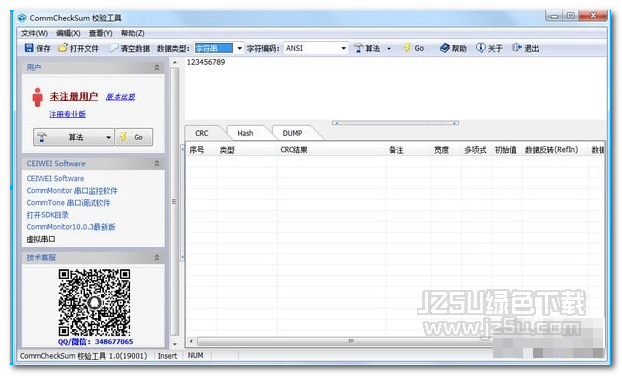Open About (关于) info icon
622x376 pixels.
481,48
